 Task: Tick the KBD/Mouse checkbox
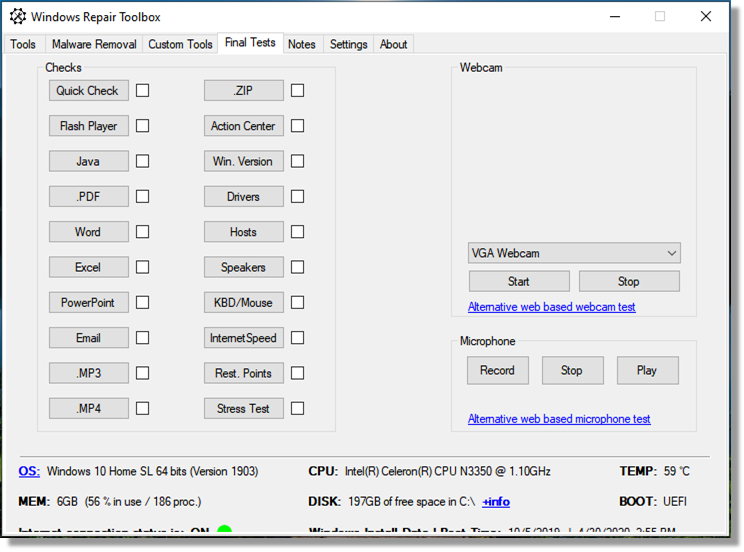click(x=298, y=302)
